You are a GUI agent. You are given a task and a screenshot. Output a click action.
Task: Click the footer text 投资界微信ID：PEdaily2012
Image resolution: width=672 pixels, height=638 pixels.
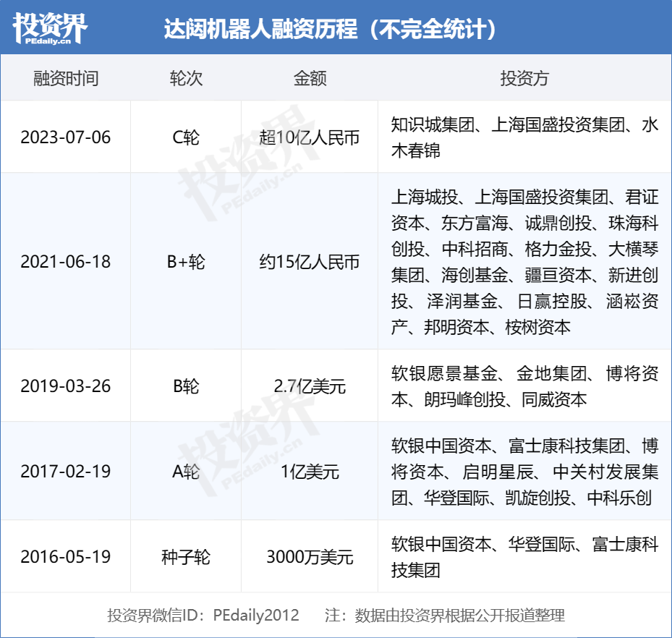[x=203, y=616]
